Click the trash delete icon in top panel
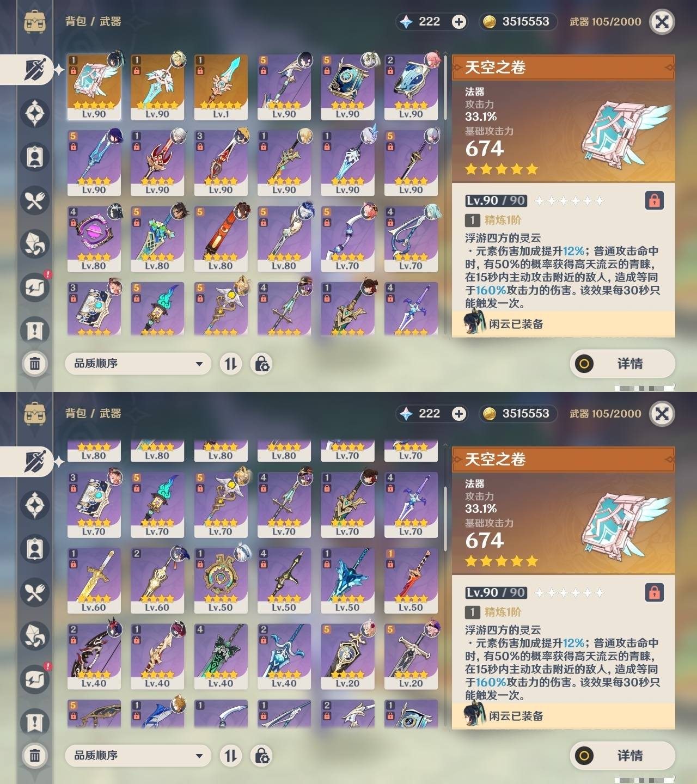This screenshot has height=784, width=697. click(x=35, y=363)
